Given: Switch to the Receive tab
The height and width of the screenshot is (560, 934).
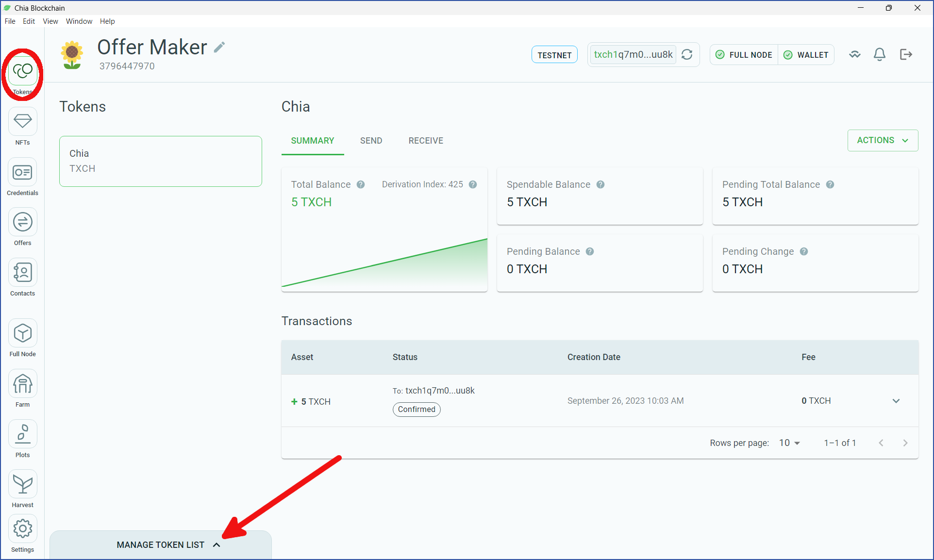Looking at the screenshot, I should [426, 141].
